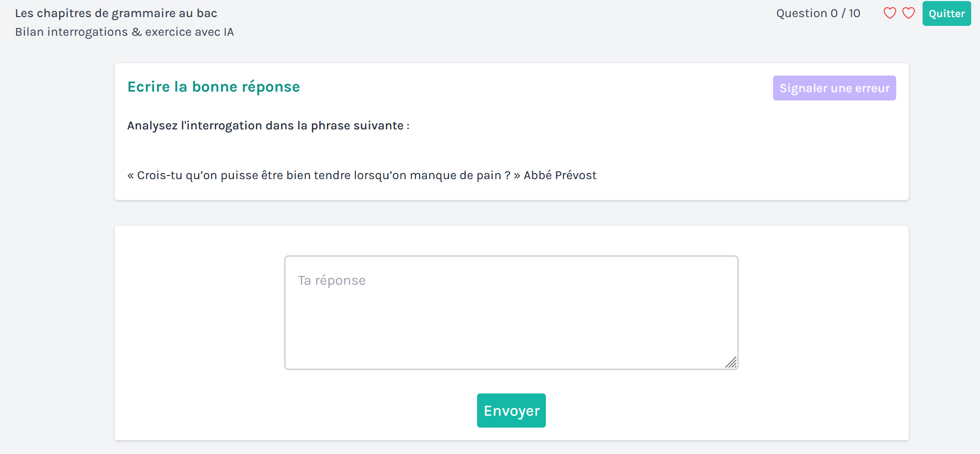980x454 pixels.
Task: Click the Abbé Prévost quotation sentence
Action: coord(362,175)
